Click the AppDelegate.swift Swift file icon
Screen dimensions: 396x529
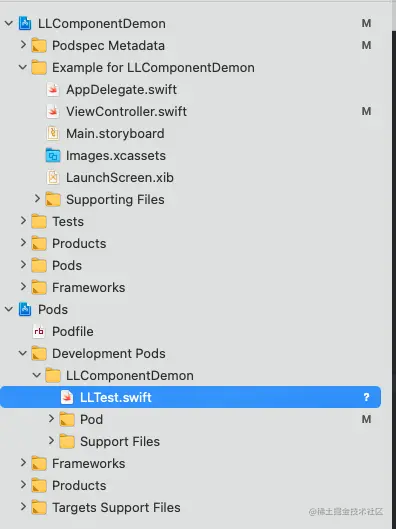[x=53, y=90]
